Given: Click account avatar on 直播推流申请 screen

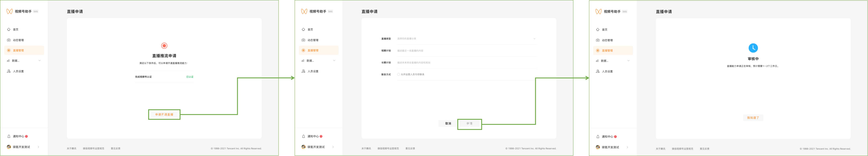Looking at the screenshot, I should coord(9,147).
